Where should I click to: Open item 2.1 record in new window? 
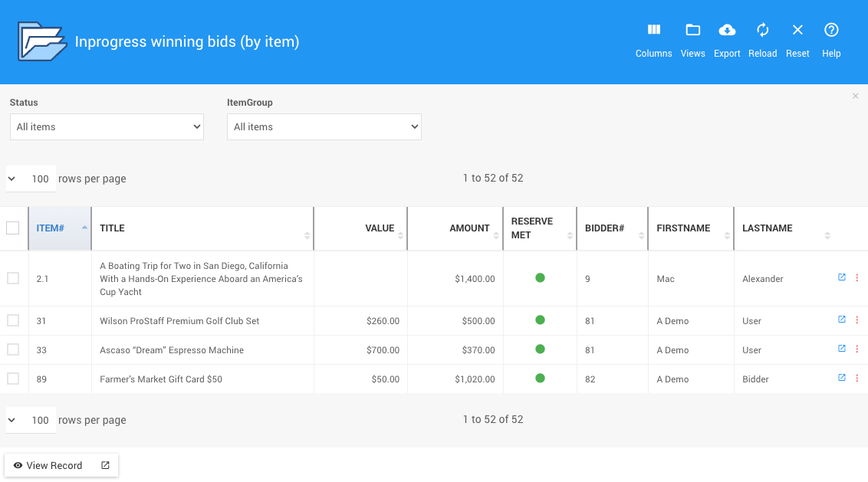(x=841, y=277)
